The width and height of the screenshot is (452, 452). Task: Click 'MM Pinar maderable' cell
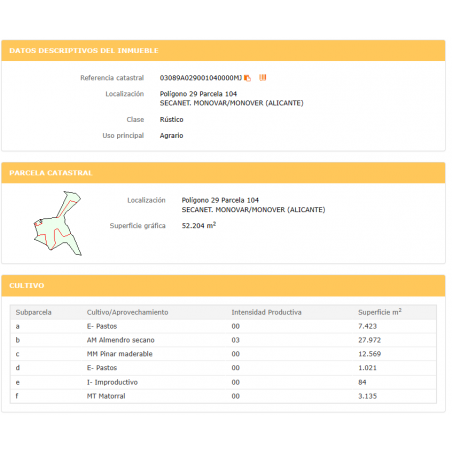click(120, 354)
